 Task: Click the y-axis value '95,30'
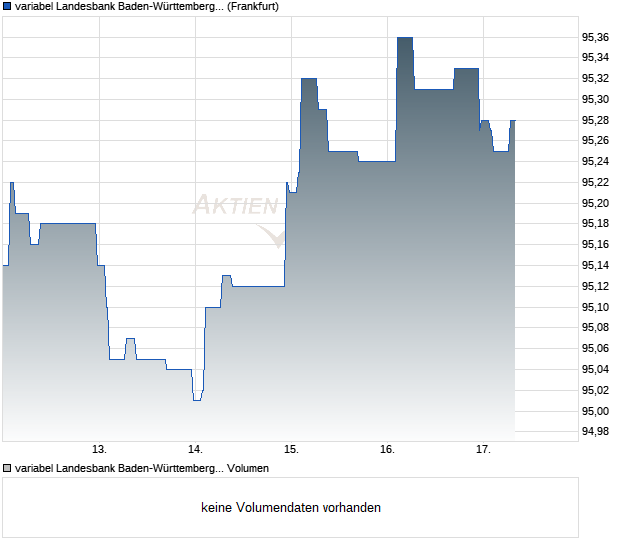595,99
